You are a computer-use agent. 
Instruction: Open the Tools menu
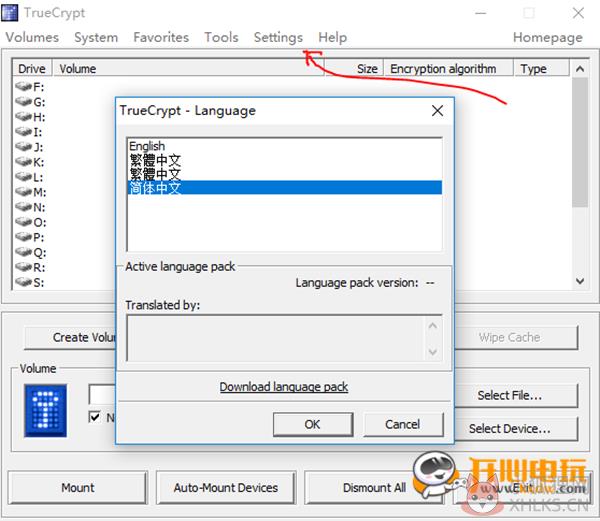[221, 37]
